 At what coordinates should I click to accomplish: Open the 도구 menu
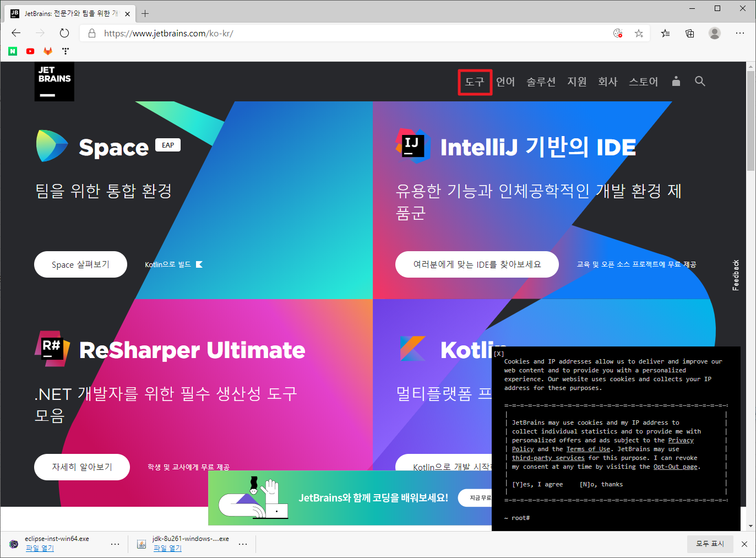pos(475,82)
